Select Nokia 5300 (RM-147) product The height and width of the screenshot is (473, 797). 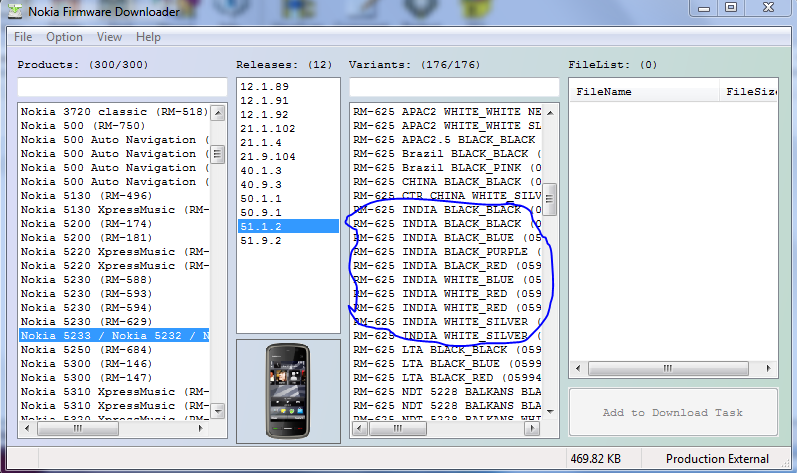coord(114,378)
